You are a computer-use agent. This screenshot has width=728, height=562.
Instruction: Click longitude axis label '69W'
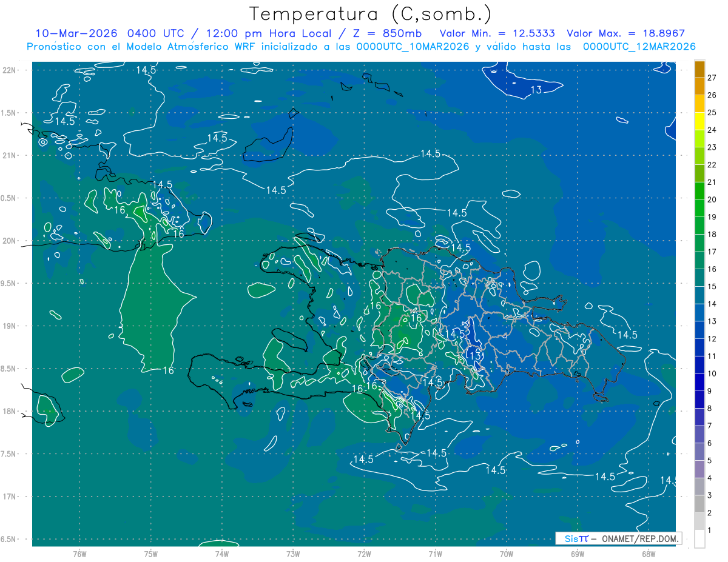pos(577,554)
